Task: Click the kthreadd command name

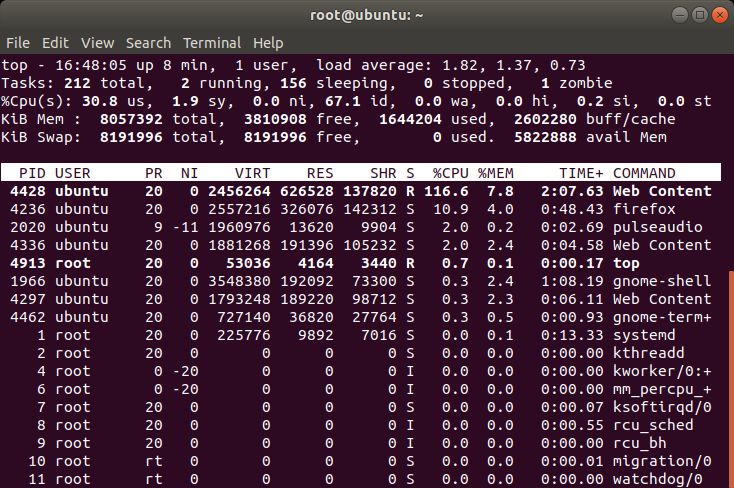Action: coord(649,353)
